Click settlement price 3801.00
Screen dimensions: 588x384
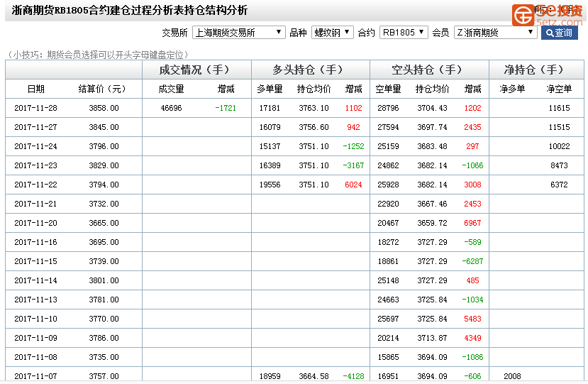(104, 280)
